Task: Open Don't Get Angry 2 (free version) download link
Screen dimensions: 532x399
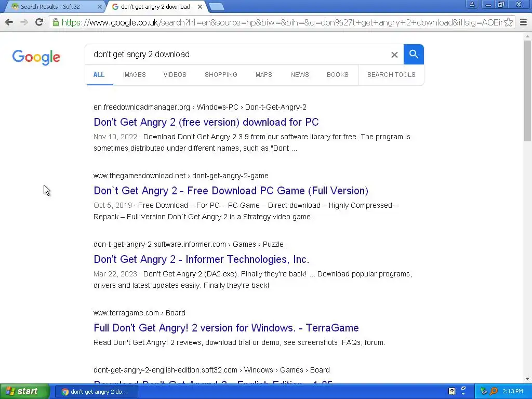Action: tap(206, 122)
